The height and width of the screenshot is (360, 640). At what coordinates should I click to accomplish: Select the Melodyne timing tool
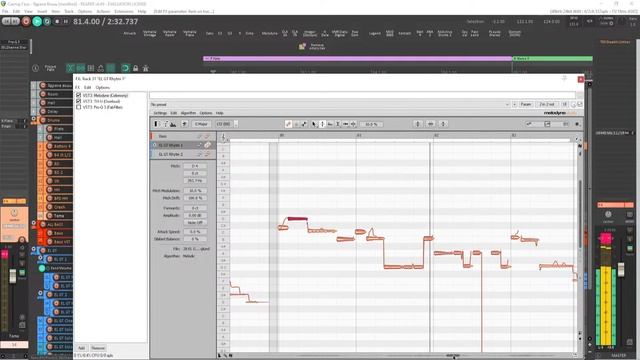[x=345, y=124]
